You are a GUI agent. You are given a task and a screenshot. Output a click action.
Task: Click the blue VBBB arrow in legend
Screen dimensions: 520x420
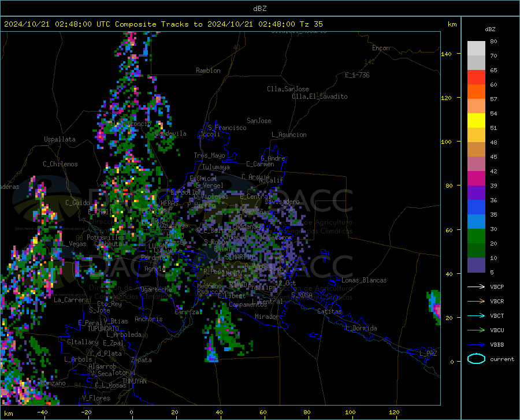pyautogui.click(x=476, y=345)
